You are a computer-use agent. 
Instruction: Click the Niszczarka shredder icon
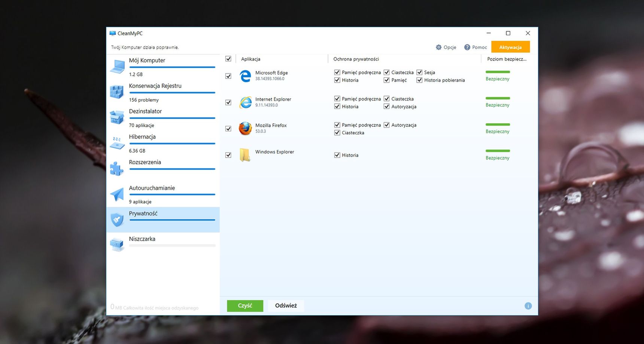(x=117, y=245)
